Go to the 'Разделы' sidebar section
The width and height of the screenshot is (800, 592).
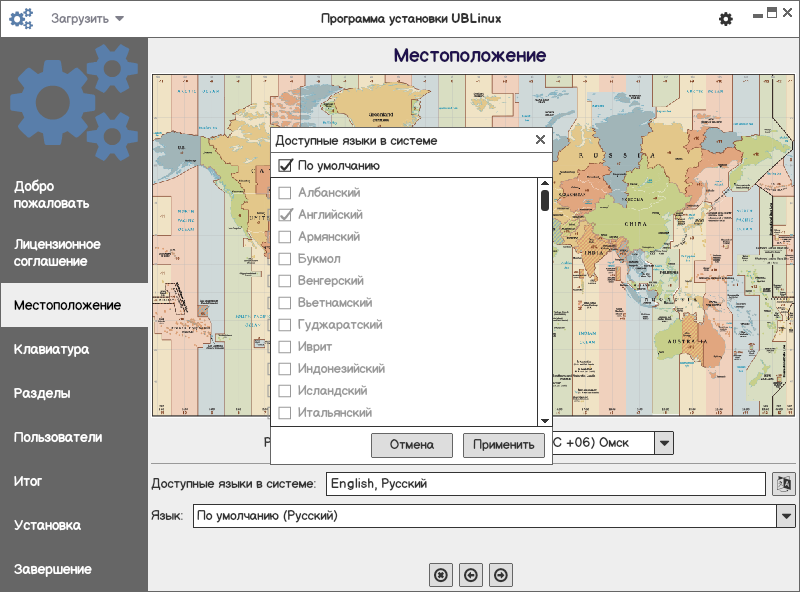pos(42,394)
